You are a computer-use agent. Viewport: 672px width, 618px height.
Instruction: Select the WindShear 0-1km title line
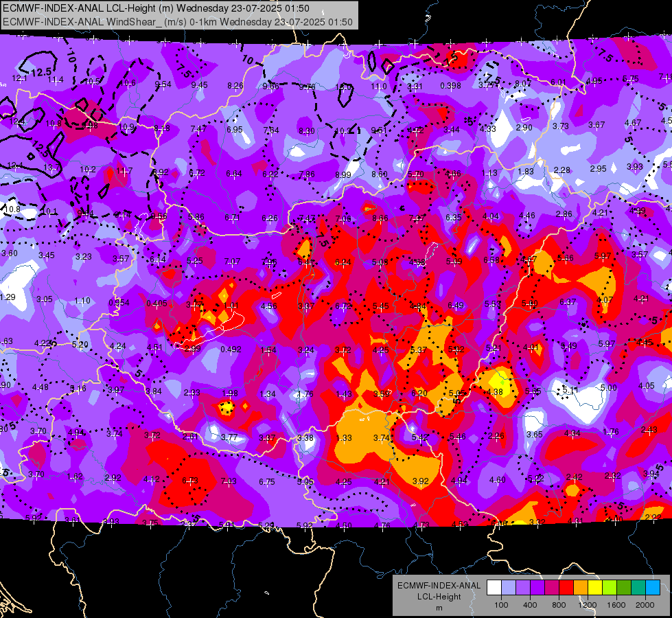pyautogui.click(x=177, y=22)
